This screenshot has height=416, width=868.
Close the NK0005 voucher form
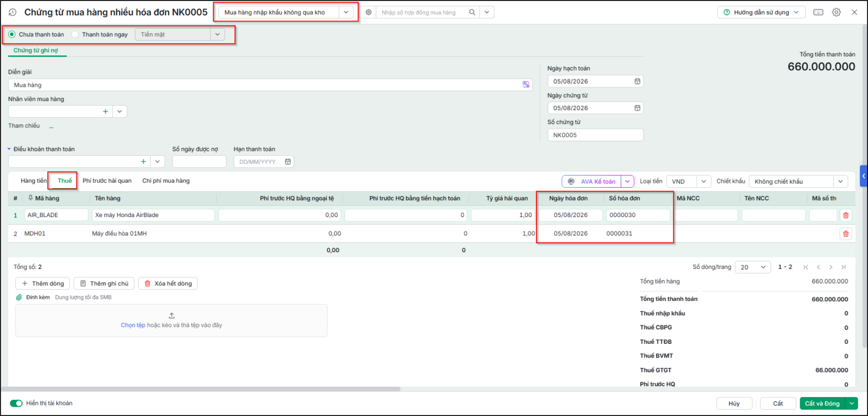(854, 12)
